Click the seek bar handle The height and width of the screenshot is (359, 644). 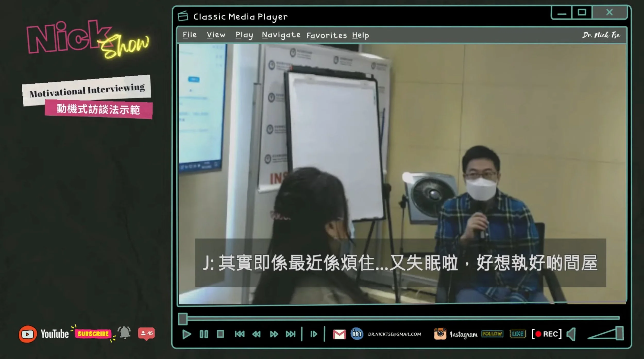183,319
